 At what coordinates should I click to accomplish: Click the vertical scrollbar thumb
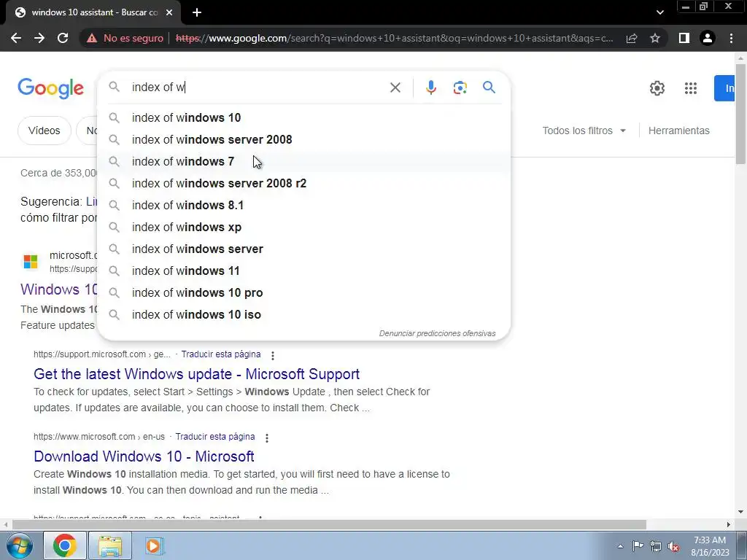tap(740, 114)
